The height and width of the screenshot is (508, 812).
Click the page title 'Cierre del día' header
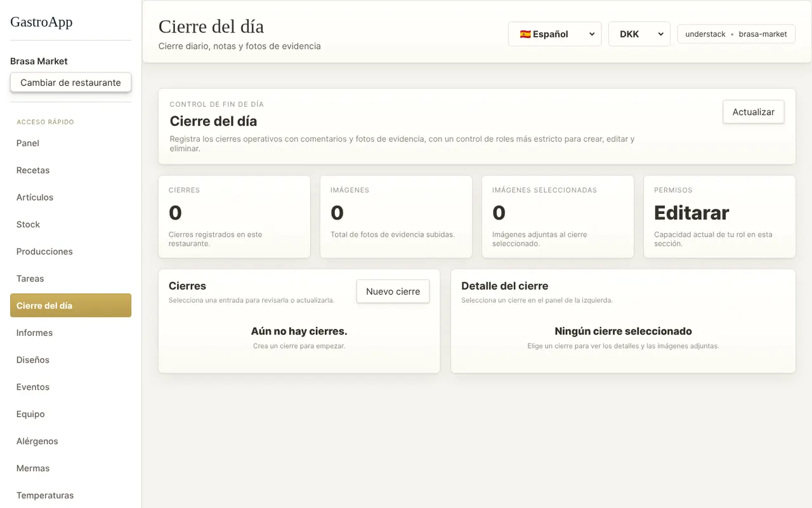pyautogui.click(x=211, y=27)
